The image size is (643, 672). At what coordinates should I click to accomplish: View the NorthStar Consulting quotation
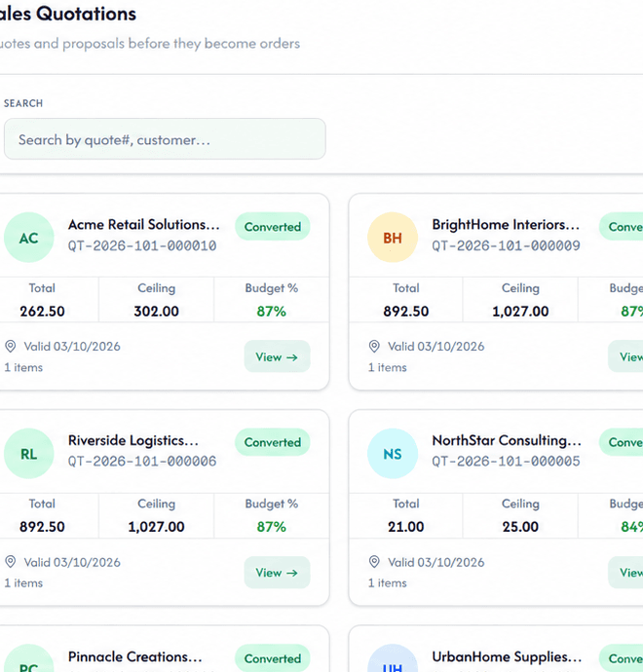pos(625,572)
